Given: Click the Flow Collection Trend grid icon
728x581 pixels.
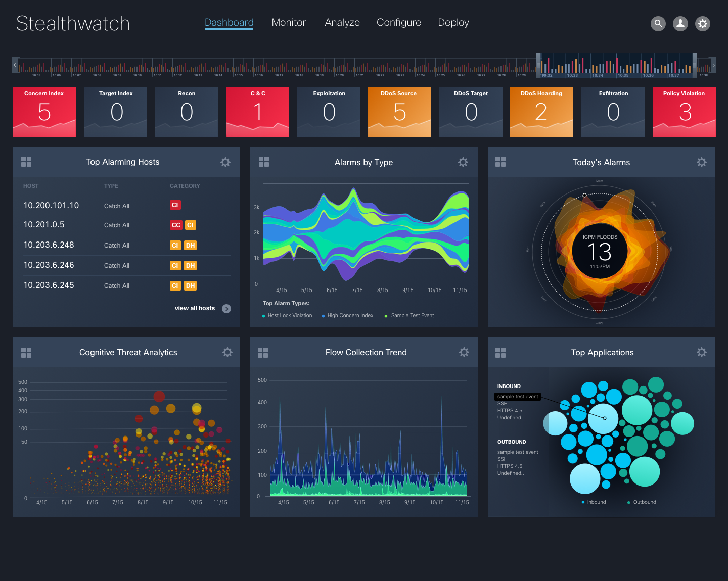Looking at the screenshot, I should [x=263, y=352].
